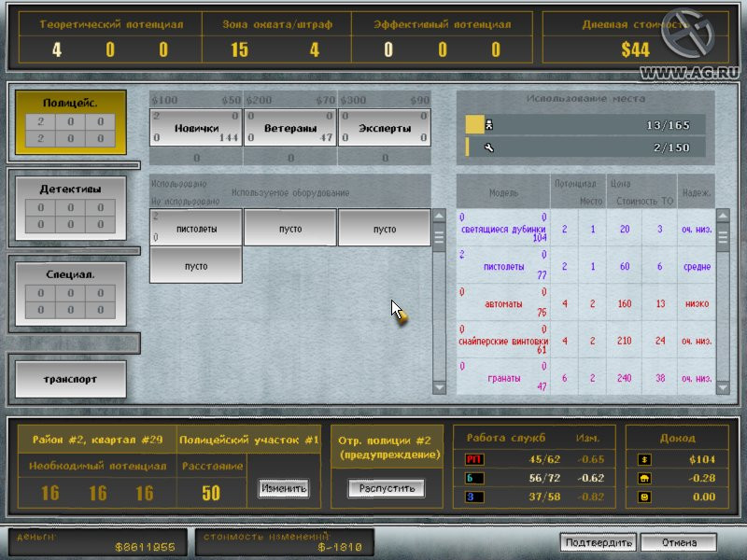Select the Эксперты rank button
747x560 pixels.
pos(385,128)
